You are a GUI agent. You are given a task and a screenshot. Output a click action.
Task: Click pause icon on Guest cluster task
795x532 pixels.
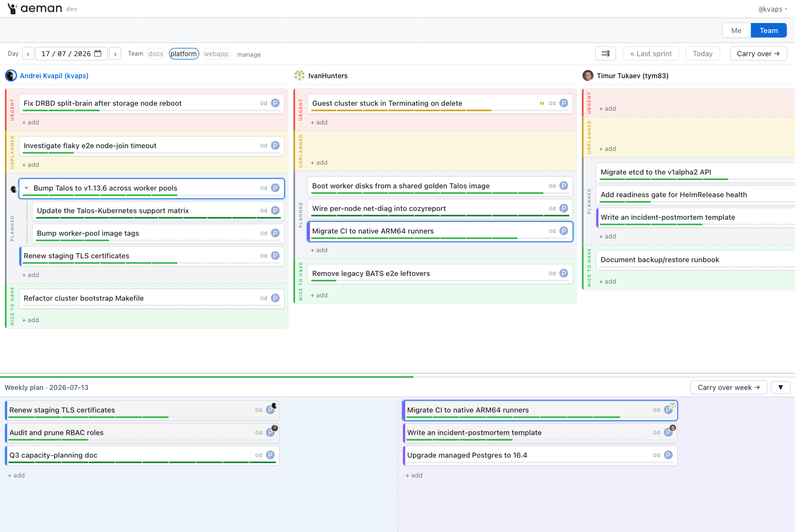(542, 103)
